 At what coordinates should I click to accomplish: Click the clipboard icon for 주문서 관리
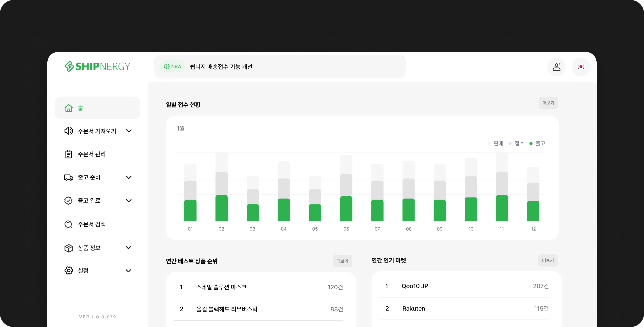69,154
